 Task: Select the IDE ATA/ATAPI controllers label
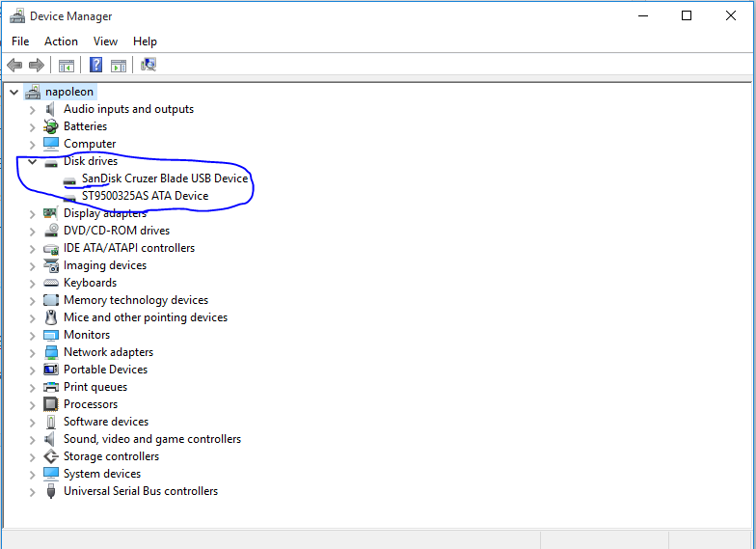coord(129,248)
